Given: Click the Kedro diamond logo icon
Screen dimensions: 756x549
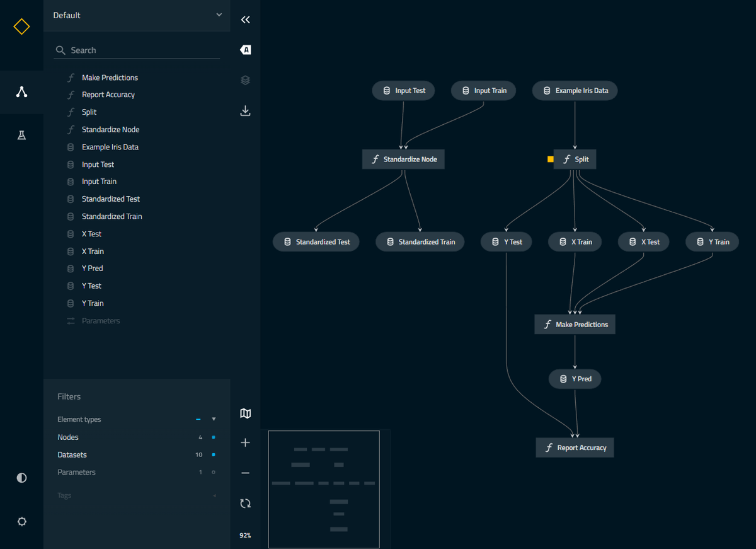Looking at the screenshot, I should click(21, 26).
